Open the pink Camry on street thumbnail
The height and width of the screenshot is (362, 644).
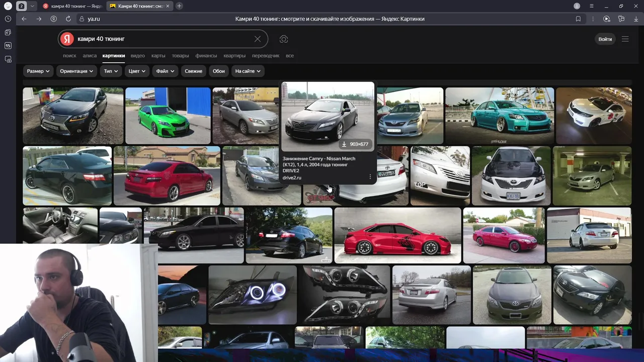(x=504, y=235)
